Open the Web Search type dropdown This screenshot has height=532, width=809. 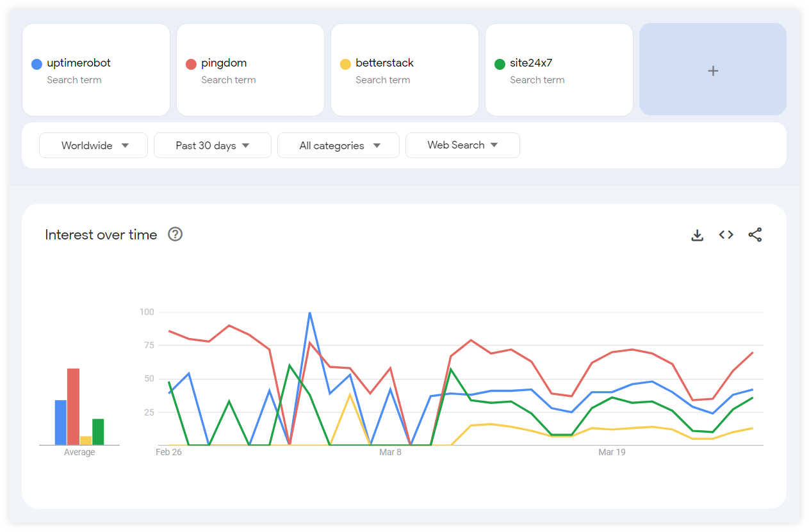[x=462, y=145]
